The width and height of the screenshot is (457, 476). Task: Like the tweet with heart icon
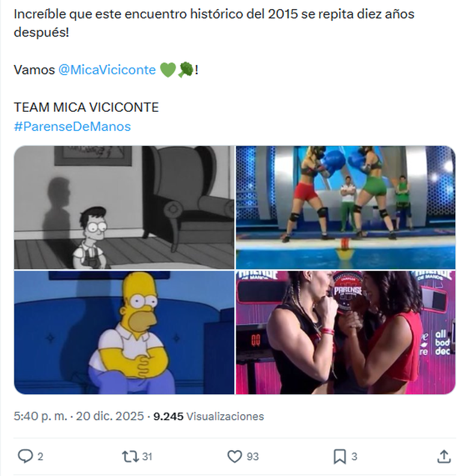coord(235,456)
